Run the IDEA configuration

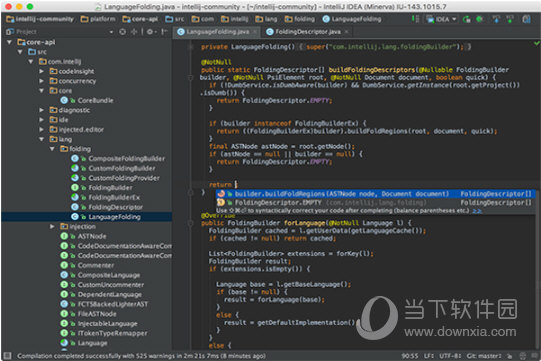(x=466, y=19)
